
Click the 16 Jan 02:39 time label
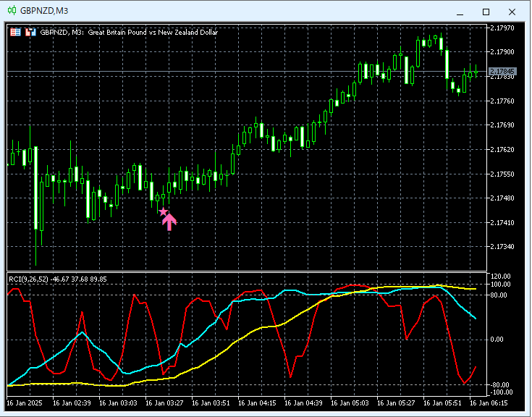[72, 403]
